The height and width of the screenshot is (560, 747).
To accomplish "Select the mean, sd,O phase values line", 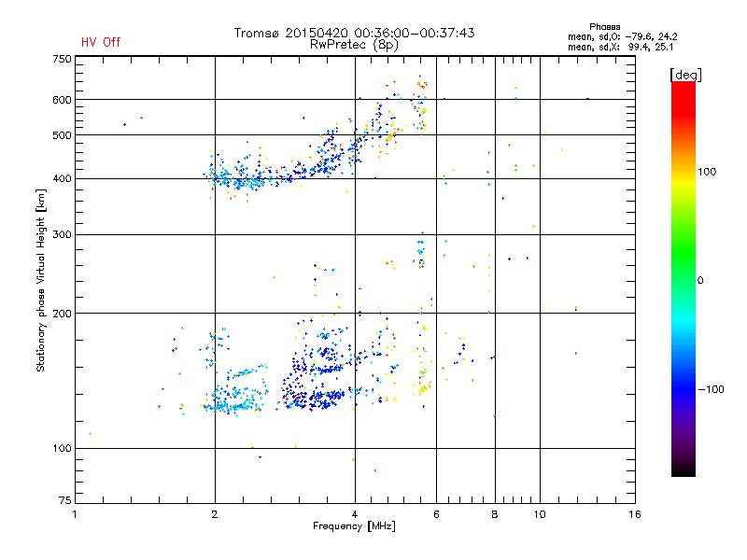I will (x=623, y=36).
